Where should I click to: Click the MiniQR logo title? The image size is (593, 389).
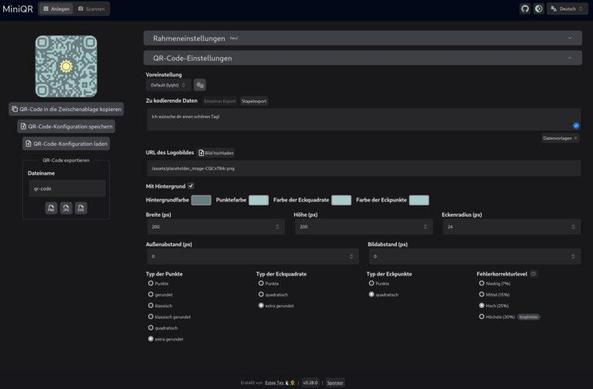pos(18,9)
